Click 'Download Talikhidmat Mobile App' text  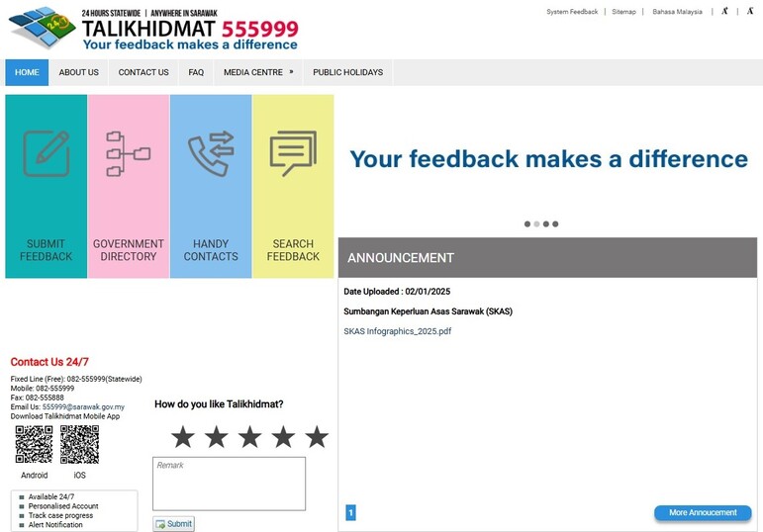coord(65,416)
